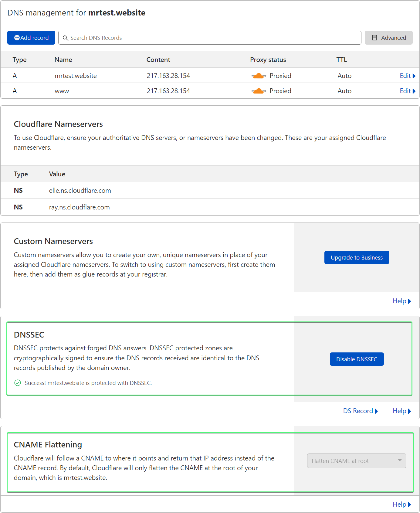The image size is (420, 513).
Task: Click the green DNSSEC success checkmark icon
Action: point(18,383)
